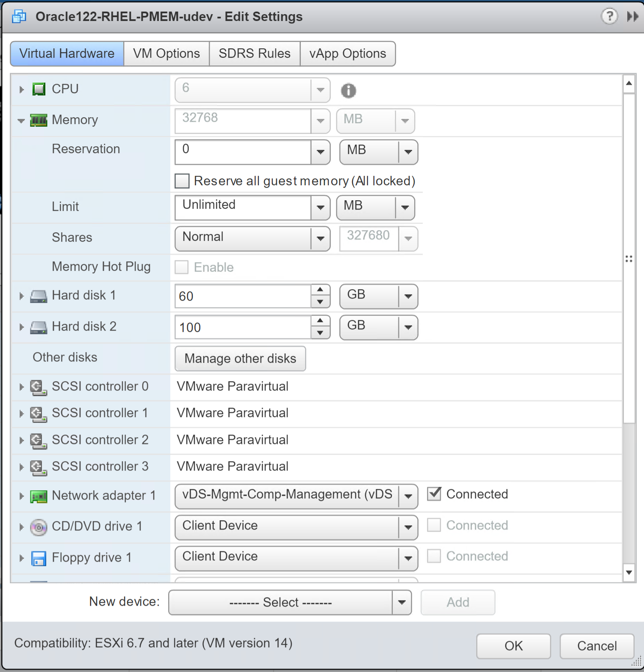This screenshot has height=672, width=644.
Task: Click OK to save settings
Action: pyautogui.click(x=513, y=646)
